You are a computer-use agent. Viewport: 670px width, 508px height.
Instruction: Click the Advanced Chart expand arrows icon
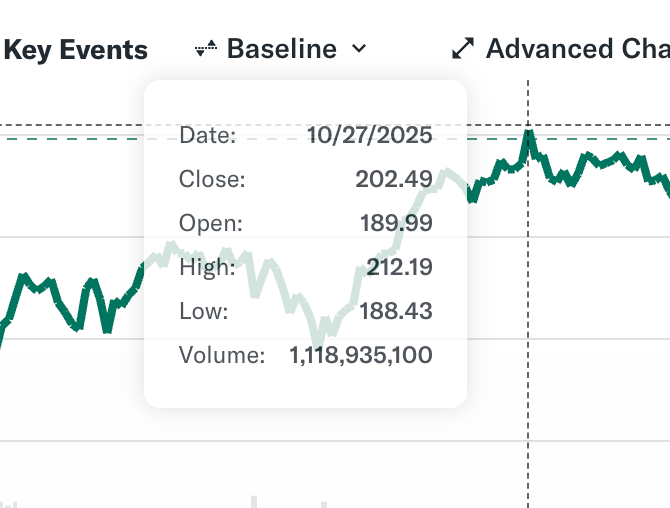pyautogui.click(x=463, y=49)
